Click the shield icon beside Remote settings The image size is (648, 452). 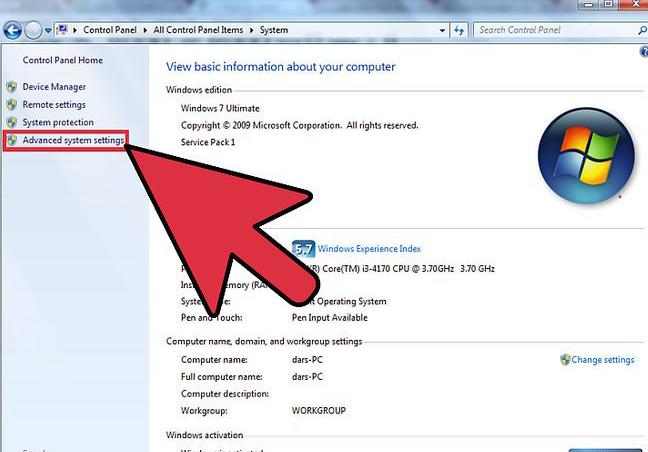tap(12, 105)
